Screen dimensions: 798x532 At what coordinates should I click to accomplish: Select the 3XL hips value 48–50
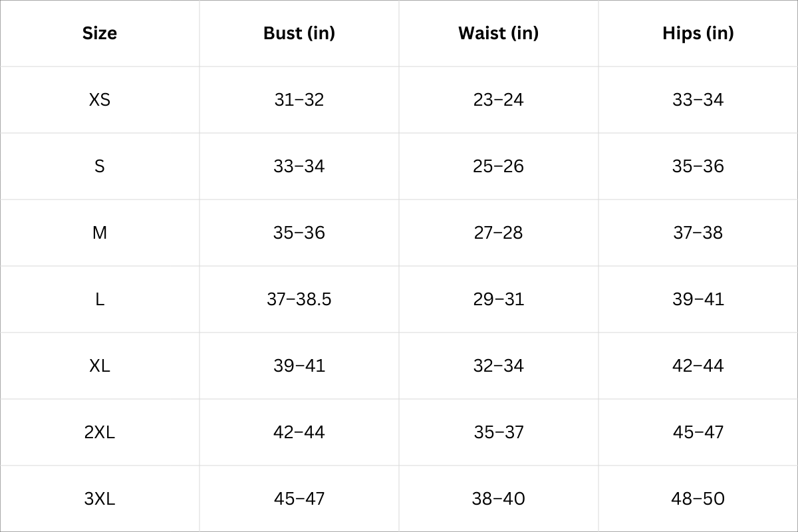698,499
